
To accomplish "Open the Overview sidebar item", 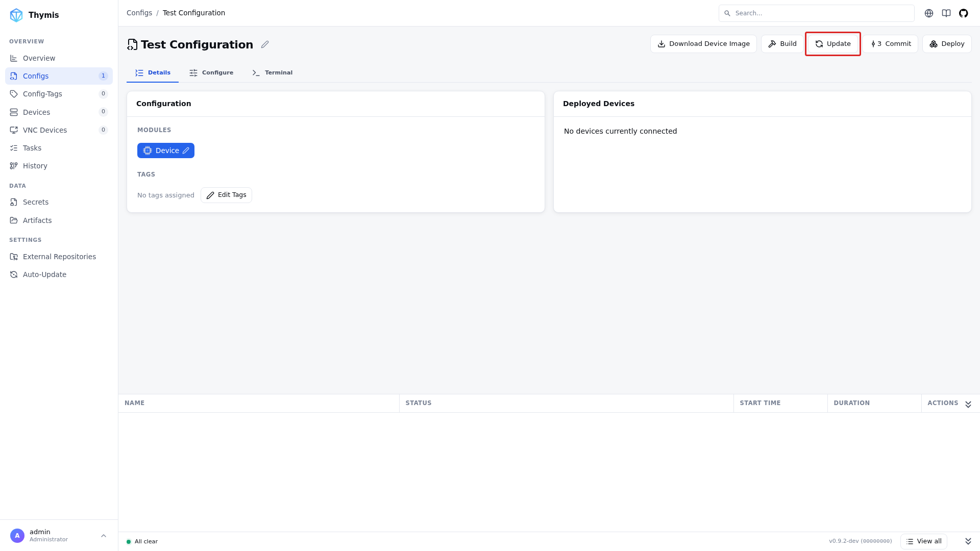I will click(x=59, y=58).
